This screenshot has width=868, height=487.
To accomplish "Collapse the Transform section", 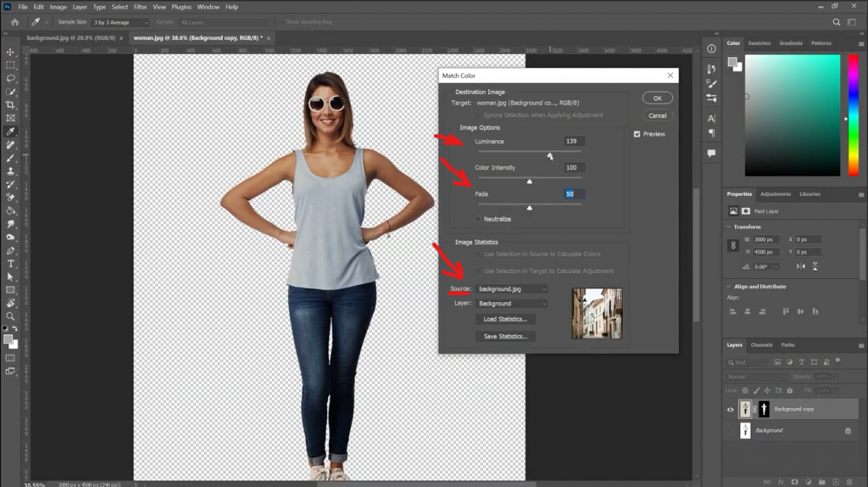I will click(x=728, y=227).
